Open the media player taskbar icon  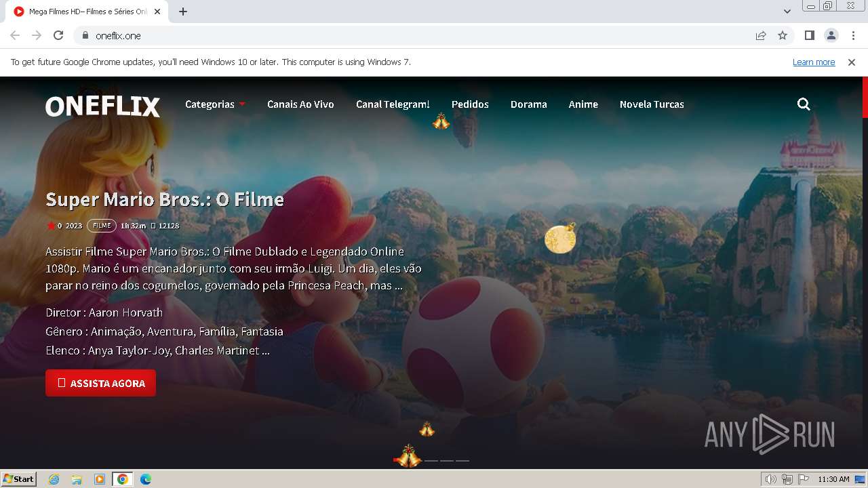click(100, 479)
